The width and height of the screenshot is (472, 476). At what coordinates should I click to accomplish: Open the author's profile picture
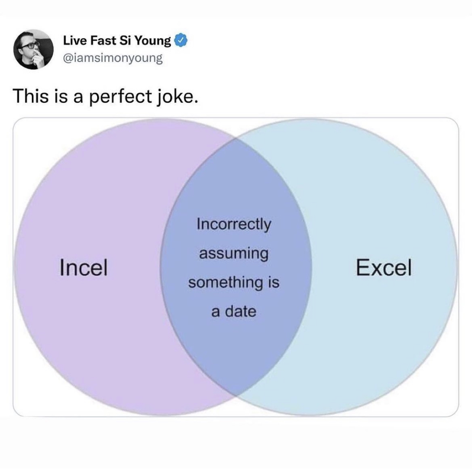coord(33,49)
